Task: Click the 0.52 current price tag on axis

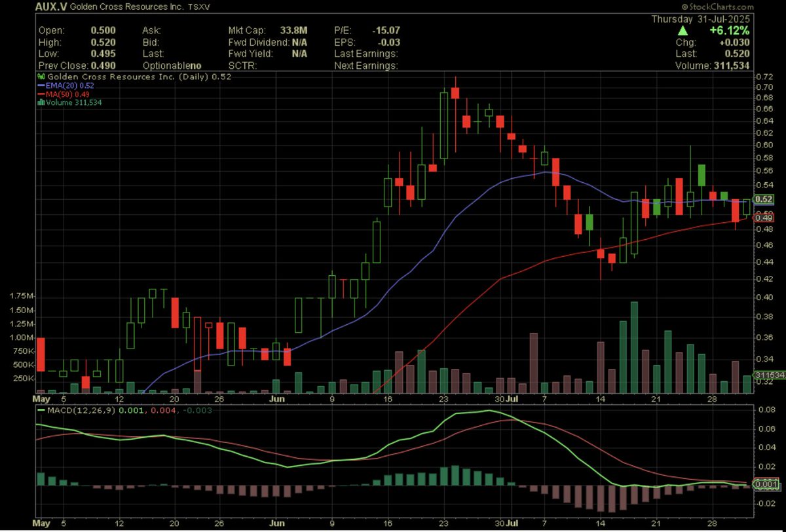Action: pos(764,199)
